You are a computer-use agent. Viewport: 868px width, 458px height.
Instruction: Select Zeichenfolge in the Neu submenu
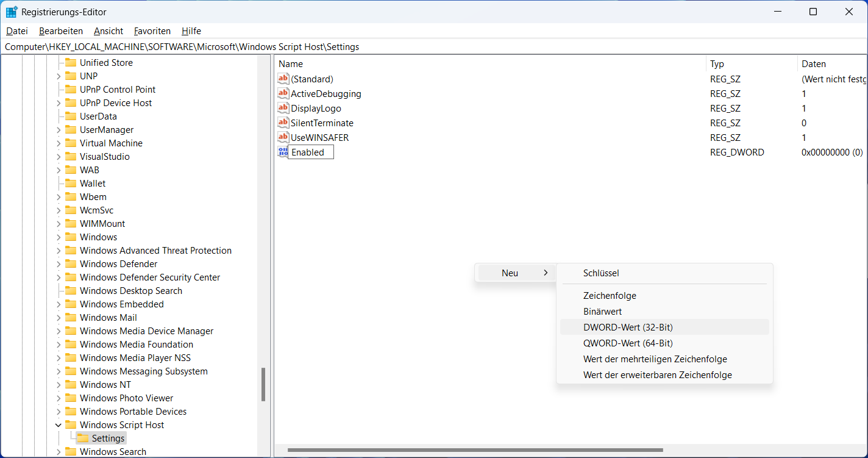click(664, 295)
